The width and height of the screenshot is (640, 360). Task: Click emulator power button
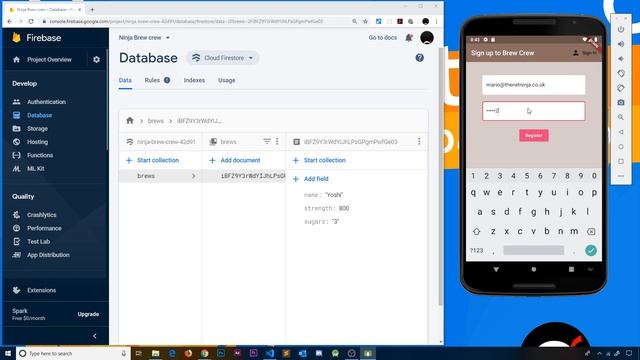pyautogui.click(x=621, y=29)
